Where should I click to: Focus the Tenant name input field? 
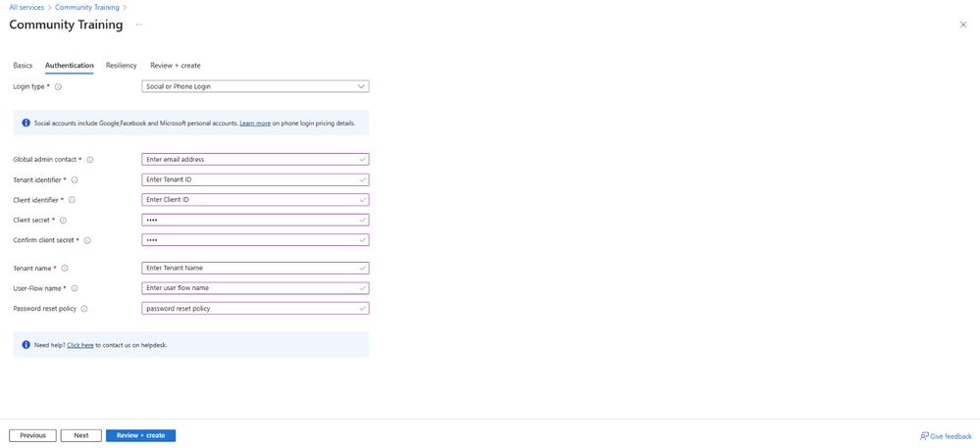[x=255, y=268]
